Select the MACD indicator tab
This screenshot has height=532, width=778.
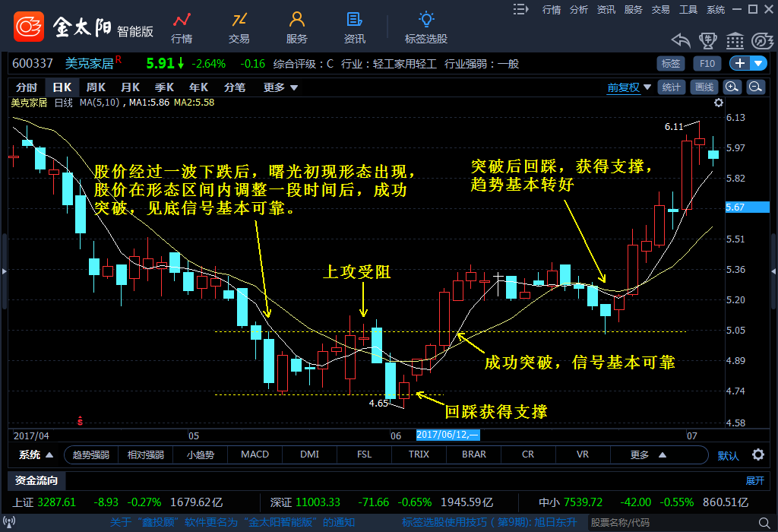pos(255,454)
